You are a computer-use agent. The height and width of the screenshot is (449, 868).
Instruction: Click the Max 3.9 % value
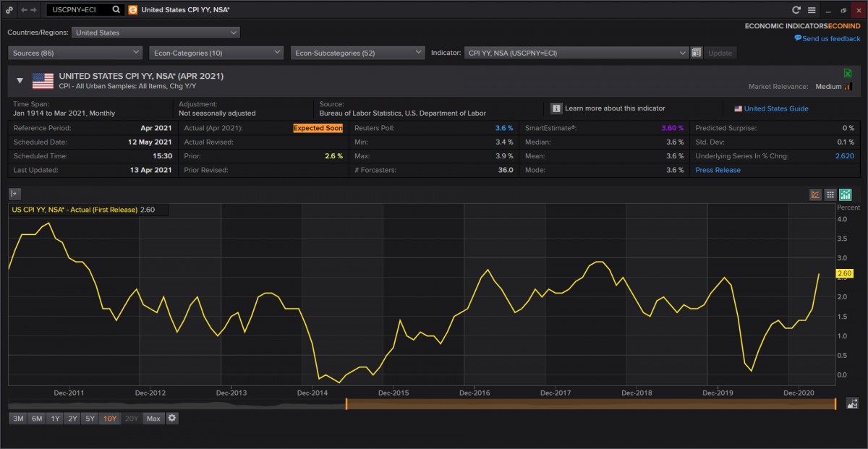504,156
